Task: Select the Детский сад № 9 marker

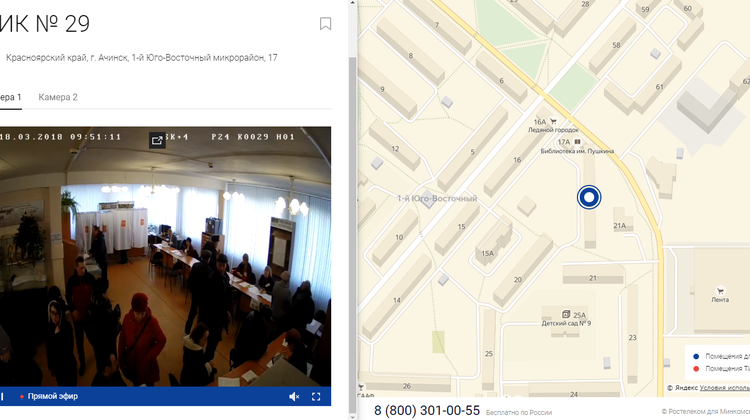Action: [566, 314]
